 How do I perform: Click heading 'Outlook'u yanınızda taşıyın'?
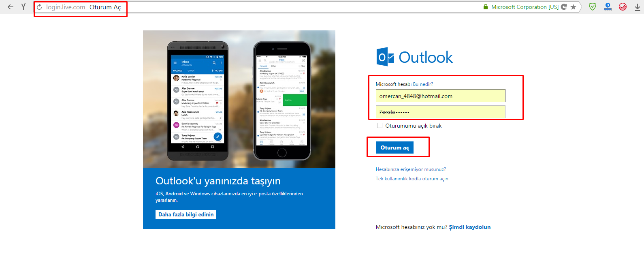click(218, 181)
